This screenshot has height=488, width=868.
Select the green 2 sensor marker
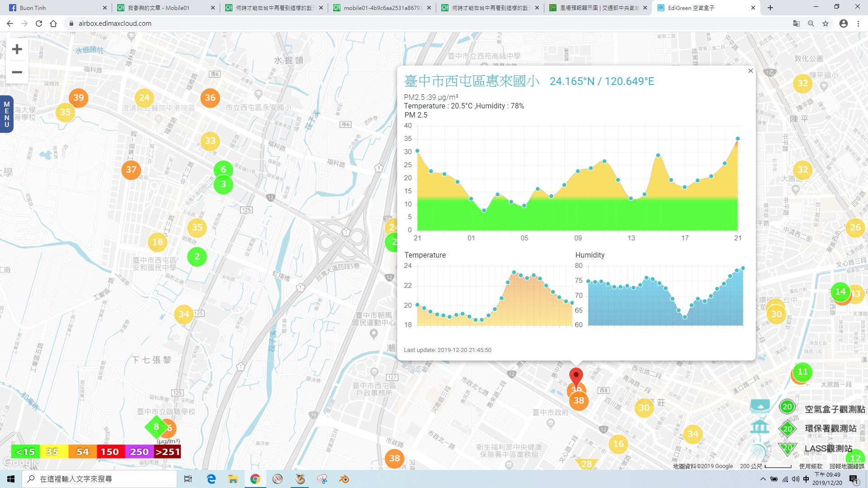(197, 257)
